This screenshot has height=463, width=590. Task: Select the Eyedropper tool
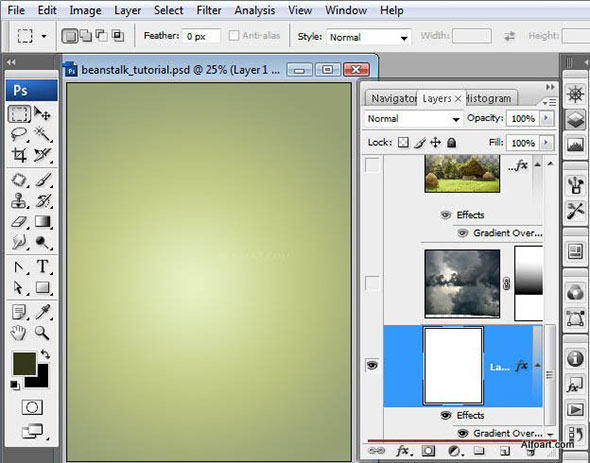click(x=43, y=312)
